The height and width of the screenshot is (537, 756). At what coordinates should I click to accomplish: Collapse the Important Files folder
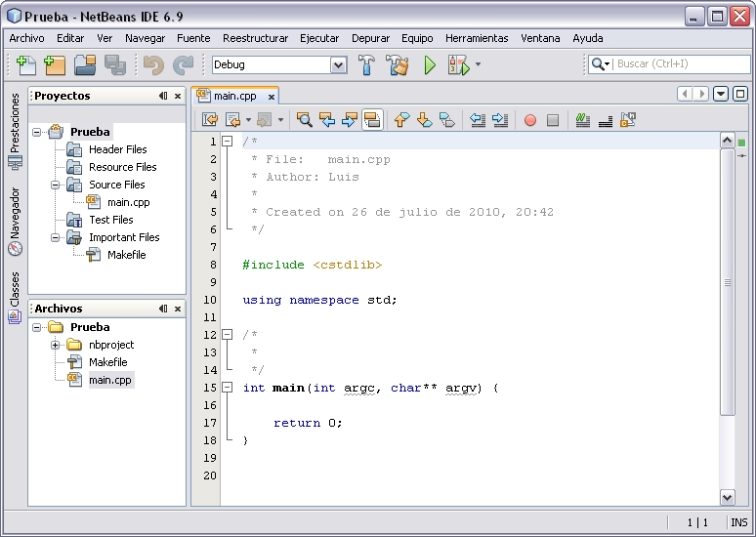[x=56, y=237]
